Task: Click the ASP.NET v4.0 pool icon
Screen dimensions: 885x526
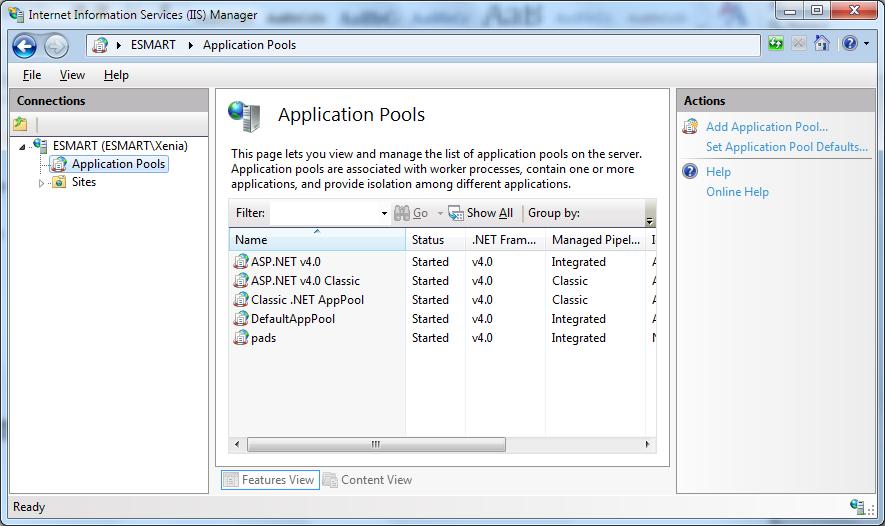Action: 241,261
